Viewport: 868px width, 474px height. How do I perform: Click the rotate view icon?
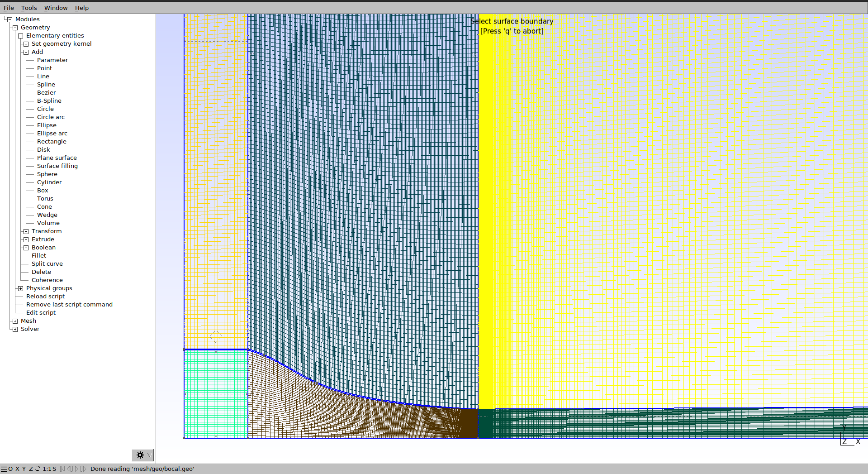[x=38, y=469]
